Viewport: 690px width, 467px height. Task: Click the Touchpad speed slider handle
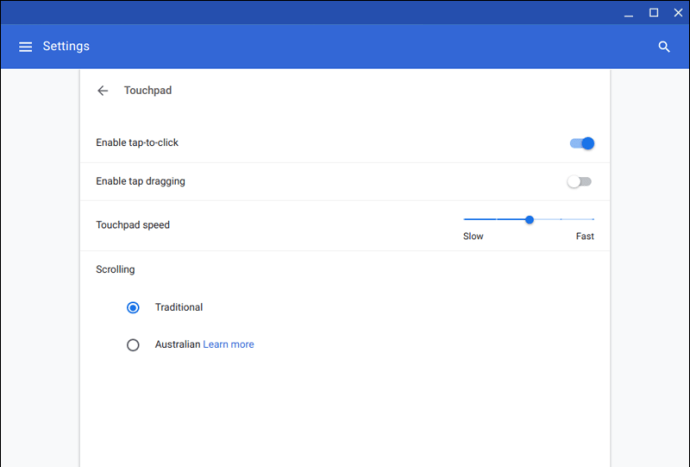pos(529,220)
